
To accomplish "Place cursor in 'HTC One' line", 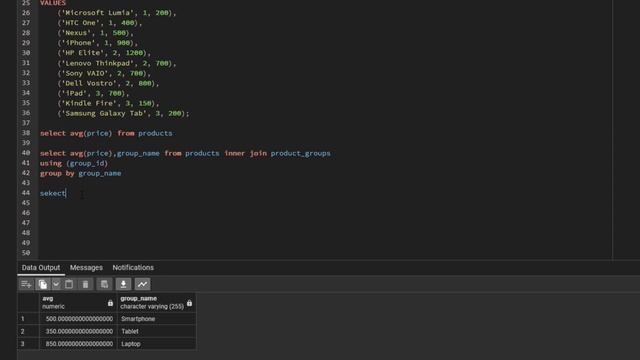I will 100,23.
